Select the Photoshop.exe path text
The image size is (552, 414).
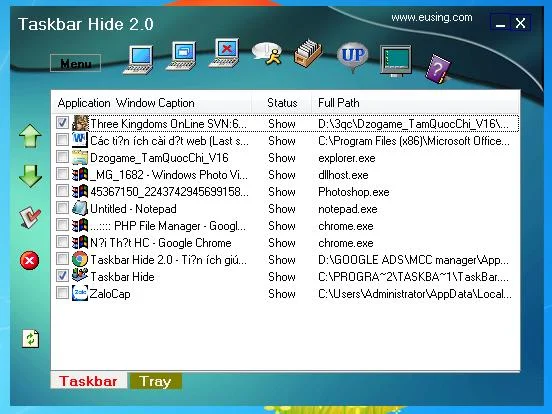tap(354, 192)
